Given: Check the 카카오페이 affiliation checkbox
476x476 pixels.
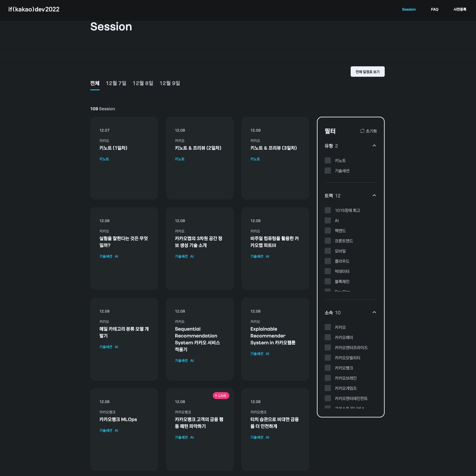Looking at the screenshot, I should 328,337.
